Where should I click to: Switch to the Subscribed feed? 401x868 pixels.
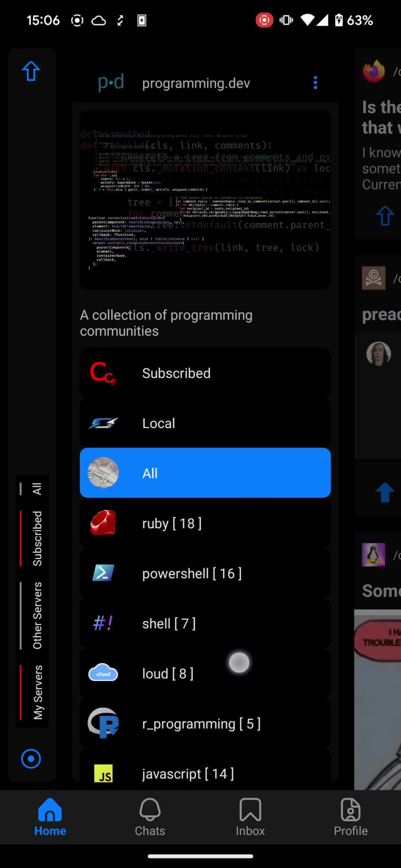[205, 373]
